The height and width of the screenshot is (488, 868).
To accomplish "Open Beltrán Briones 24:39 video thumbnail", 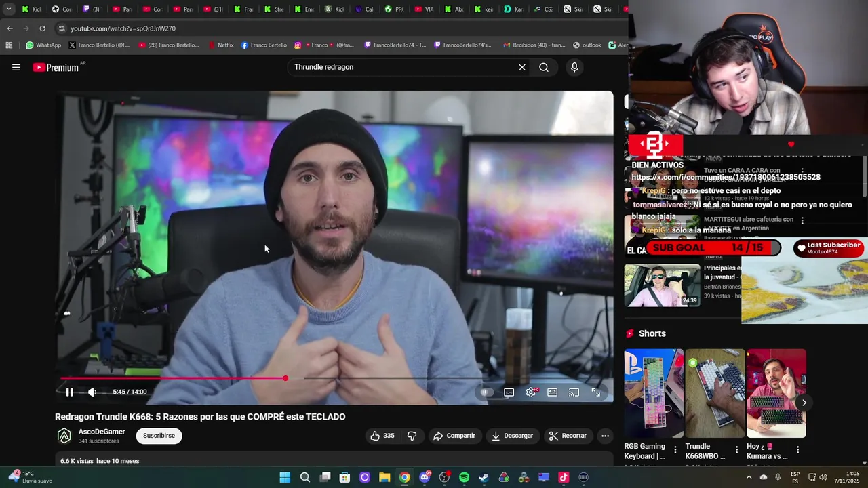I will [662, 285].
